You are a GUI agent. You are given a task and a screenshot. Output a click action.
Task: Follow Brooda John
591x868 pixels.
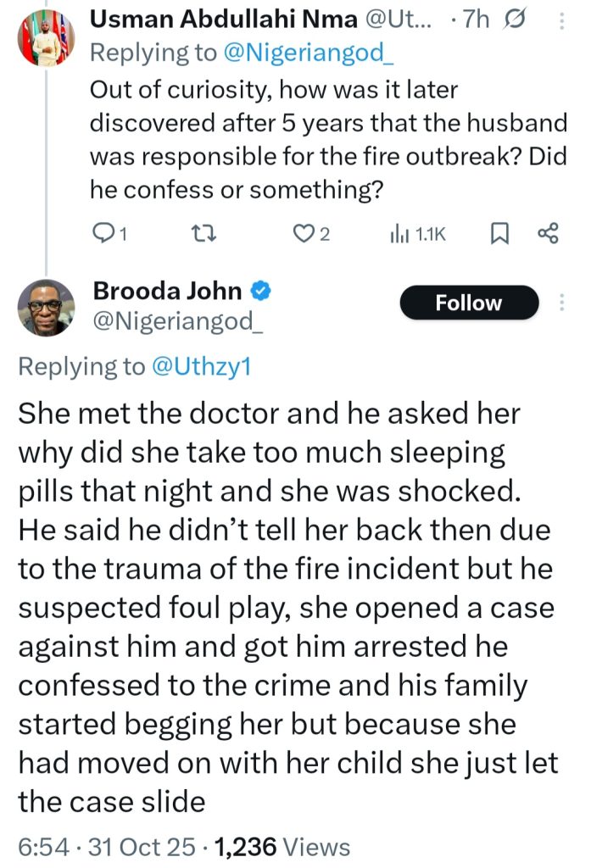tap(469, 303)
